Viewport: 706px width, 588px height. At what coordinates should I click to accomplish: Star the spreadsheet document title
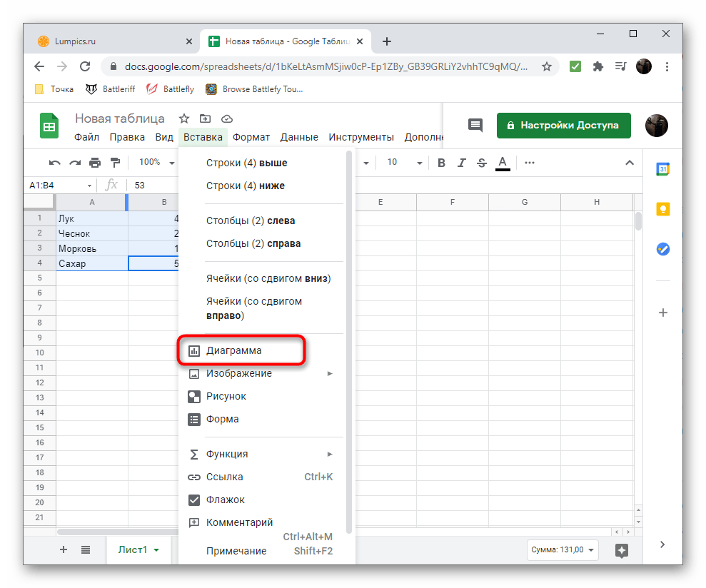tap(183, 118)
